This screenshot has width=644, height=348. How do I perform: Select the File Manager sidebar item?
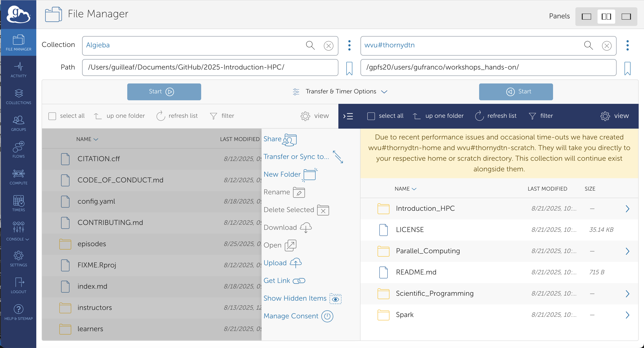[x=19, y=43]
